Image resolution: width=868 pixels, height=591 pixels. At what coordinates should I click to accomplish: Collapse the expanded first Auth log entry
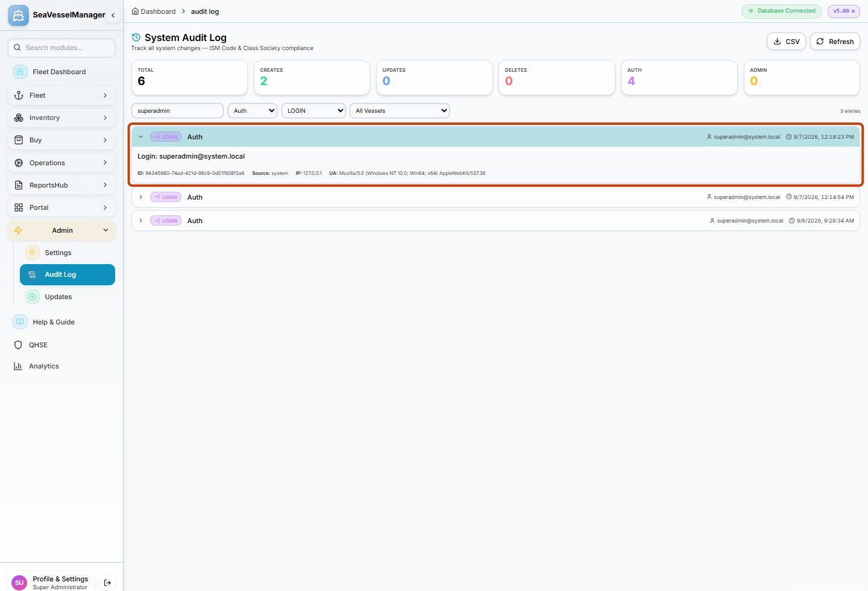coord(140,137)
